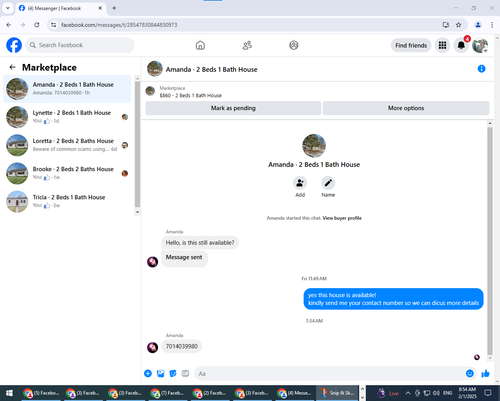The width and height of the screenshot is (500, 401).
Task: Click the message input field
Action: point(328,373)
